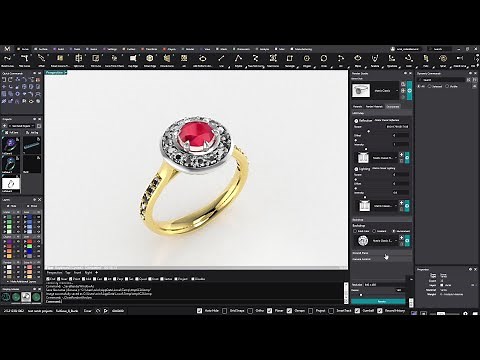
Task: Select the white shaded display mode icon
Action: coord(26,297)
